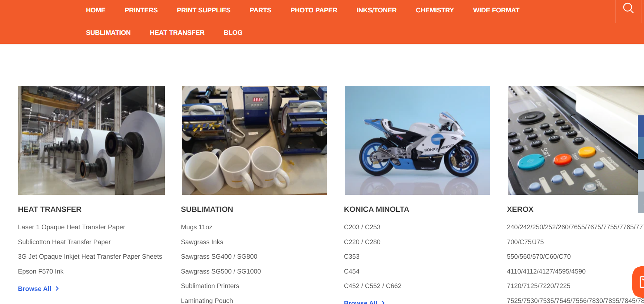This screenshot has width=644, height=304.
Task: Open the orange chat widget icon
Action: tap(639, 282)
